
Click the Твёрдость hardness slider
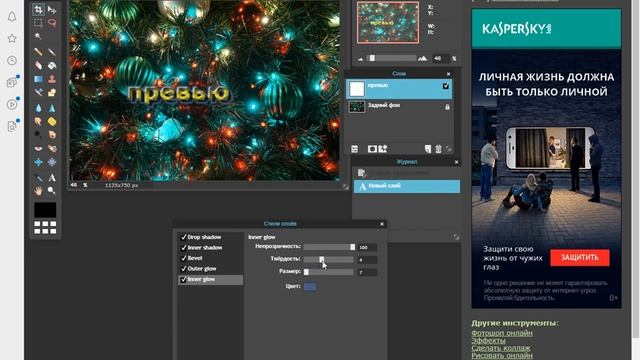coord(329,260)
